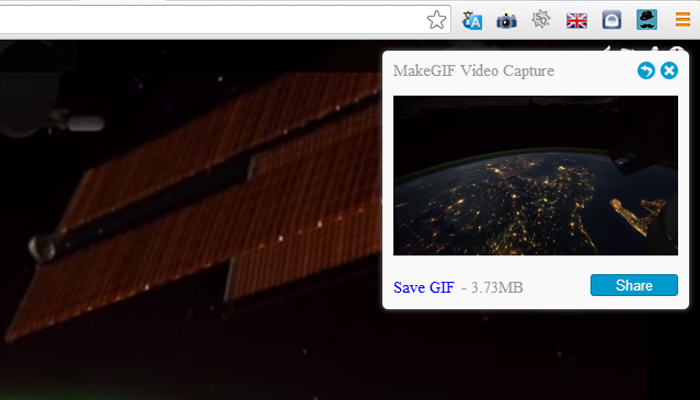Click the gray gear extension icon
Image resolution: width=700 pixels, height=400 pixels.
(541, 20)
